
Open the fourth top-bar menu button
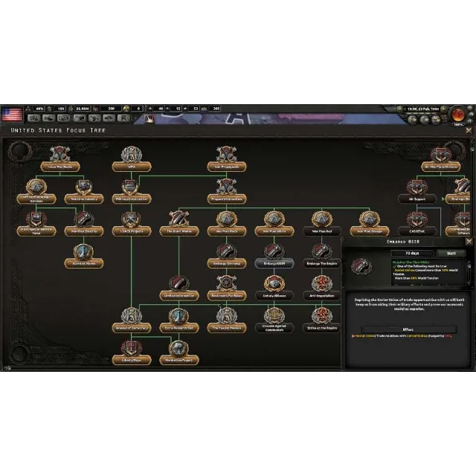click(79, 118)
